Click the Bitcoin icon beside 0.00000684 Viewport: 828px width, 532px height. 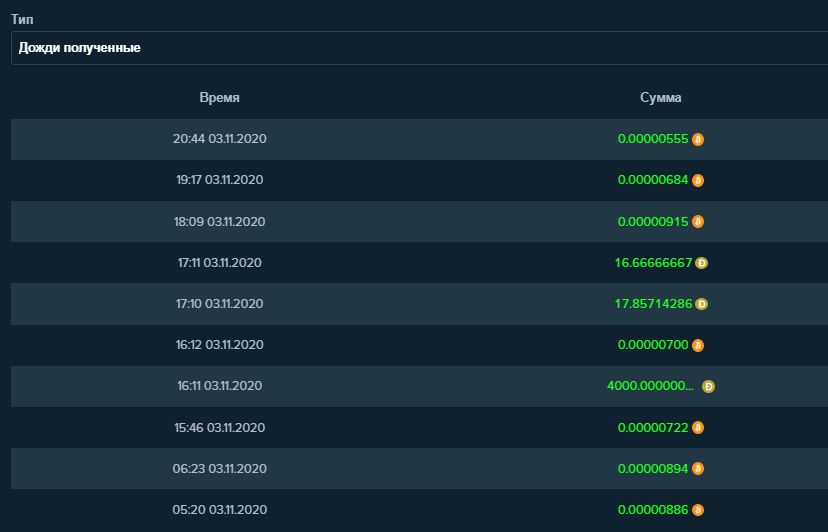click(698, 181)
